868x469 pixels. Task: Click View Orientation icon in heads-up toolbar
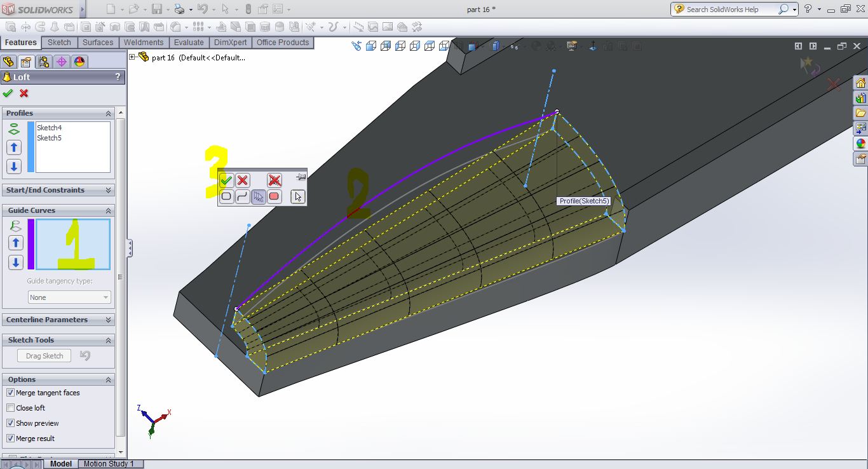(473, 46)
